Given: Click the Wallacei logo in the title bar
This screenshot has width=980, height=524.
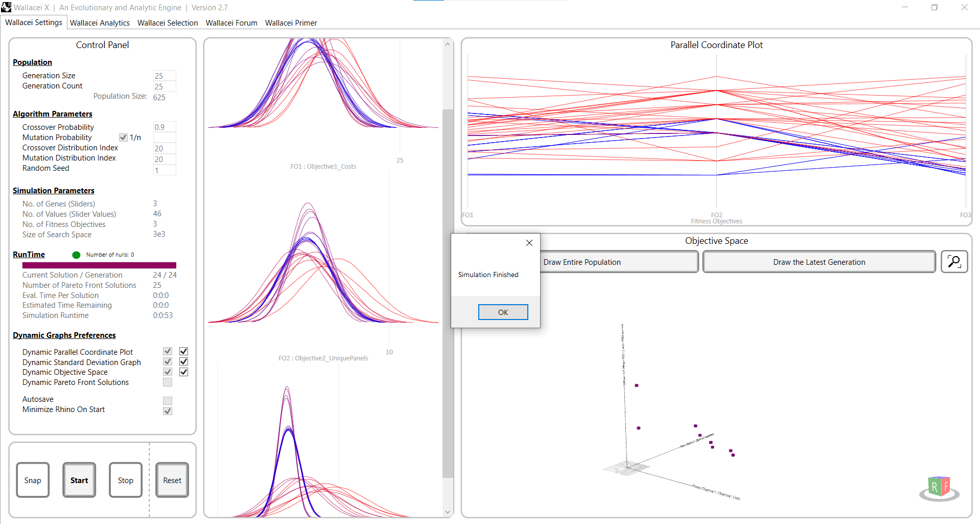Looking at the screenshot, I should pyautogui.click(x=6, y=7).
